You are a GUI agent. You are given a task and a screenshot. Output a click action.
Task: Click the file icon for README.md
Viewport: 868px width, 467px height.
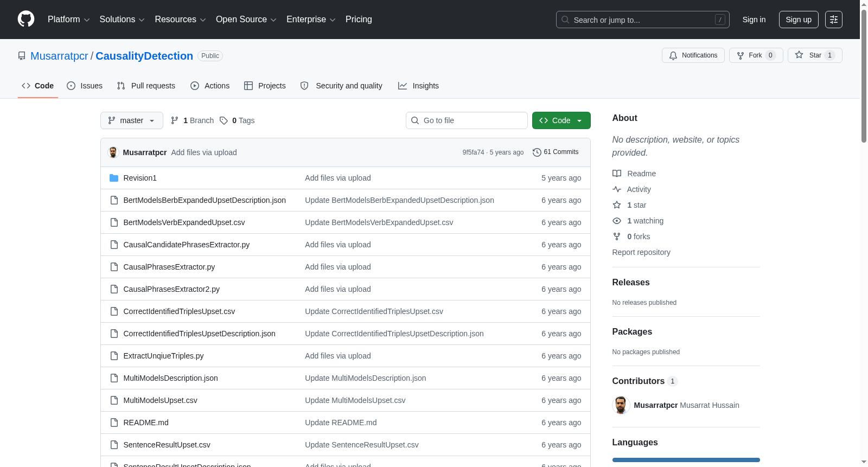point(114,423)
